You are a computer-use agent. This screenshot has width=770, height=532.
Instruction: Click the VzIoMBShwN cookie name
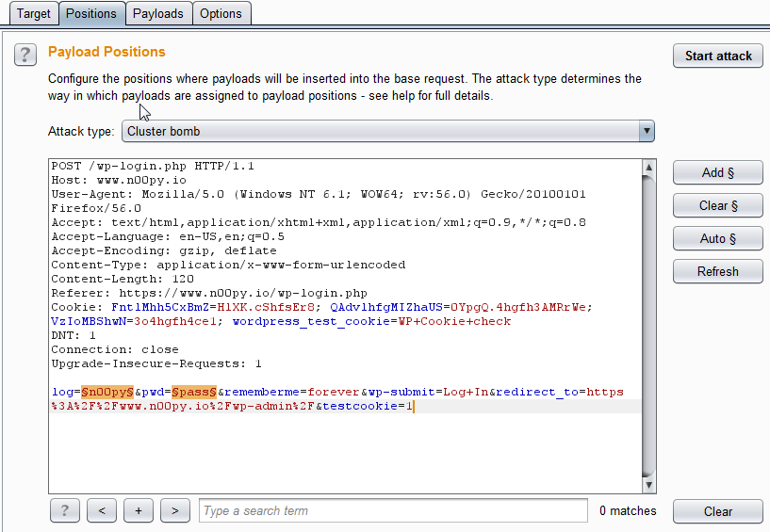[89, 321]
